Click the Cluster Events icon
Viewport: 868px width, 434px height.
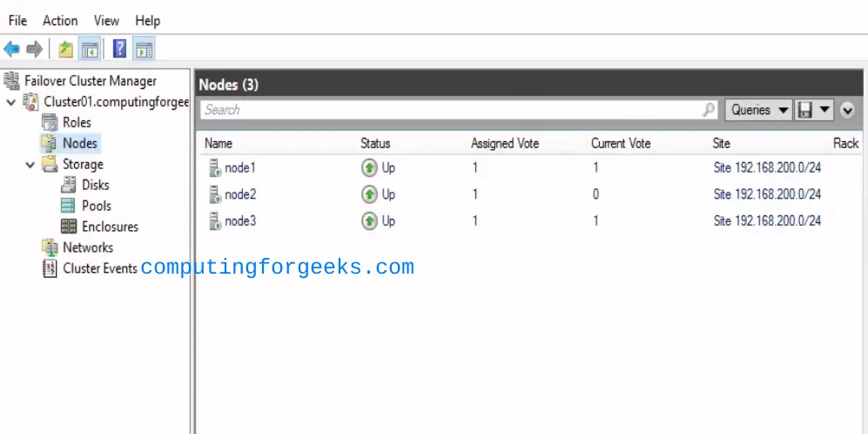50,268
